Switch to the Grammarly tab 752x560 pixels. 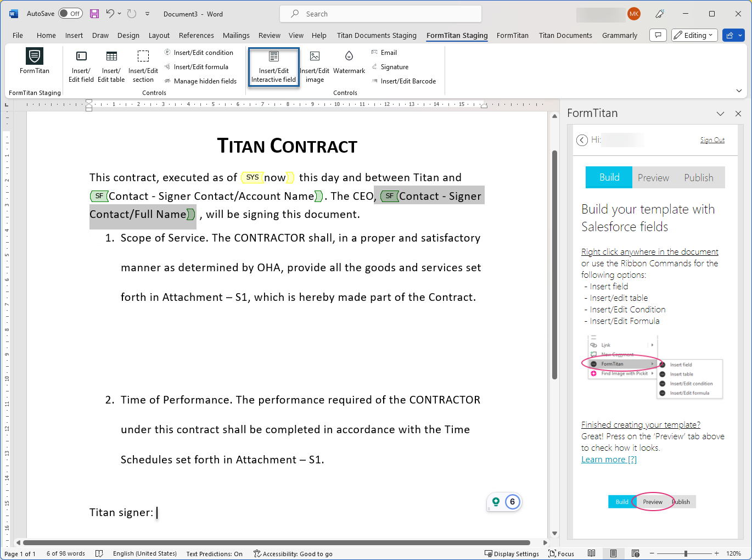coord(620,35)
